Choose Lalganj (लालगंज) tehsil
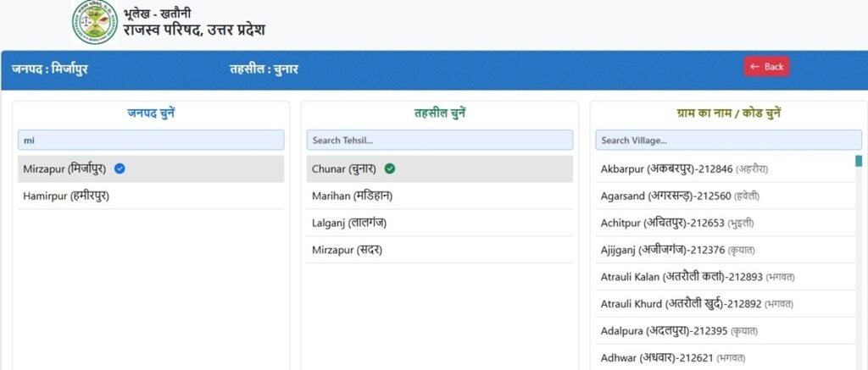 pos(351,223)
